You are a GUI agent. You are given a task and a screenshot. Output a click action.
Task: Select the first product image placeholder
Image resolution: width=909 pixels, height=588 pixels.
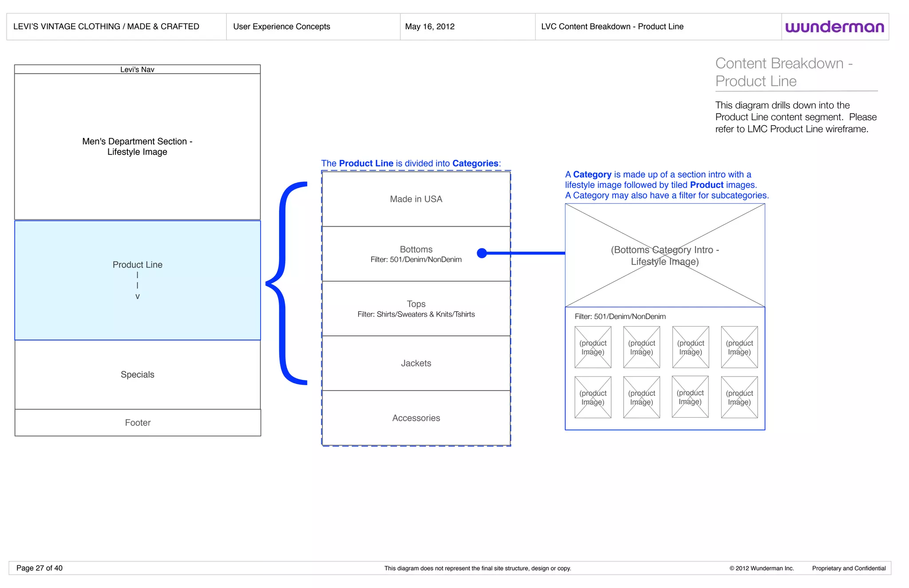tap(593, 347)
